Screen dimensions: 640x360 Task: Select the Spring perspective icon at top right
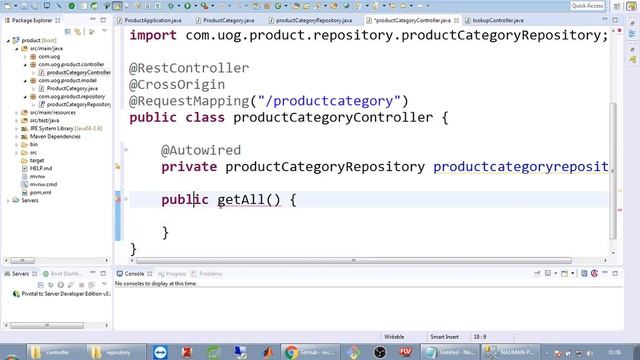631,6
